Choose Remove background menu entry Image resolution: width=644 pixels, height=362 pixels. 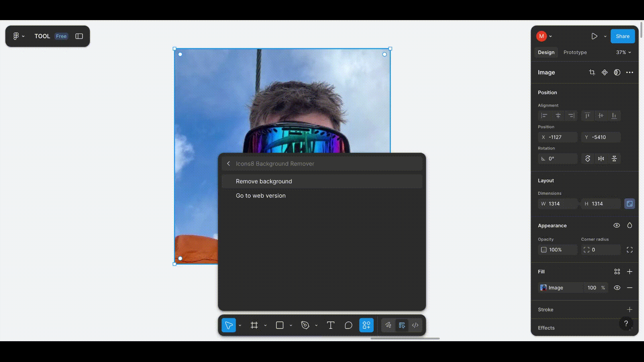click(x=264, y=181)
